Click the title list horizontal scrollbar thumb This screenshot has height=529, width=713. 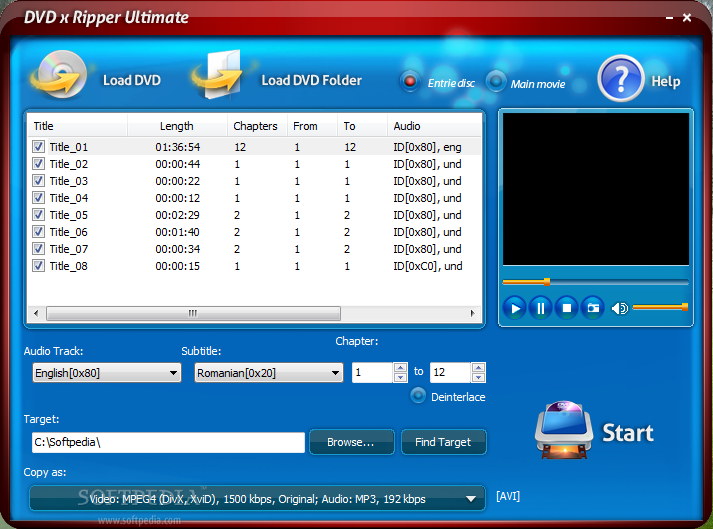click(193, 313)
